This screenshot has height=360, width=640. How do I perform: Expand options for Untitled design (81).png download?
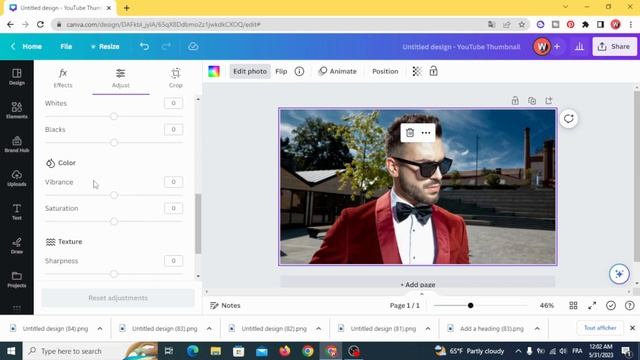pos(428,329)
